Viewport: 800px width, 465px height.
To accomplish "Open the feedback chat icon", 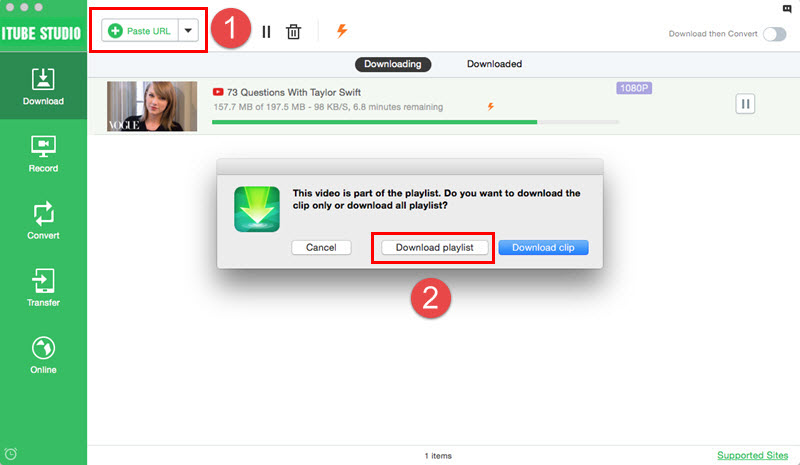I will pyautogui.click(x=787, y=9).
